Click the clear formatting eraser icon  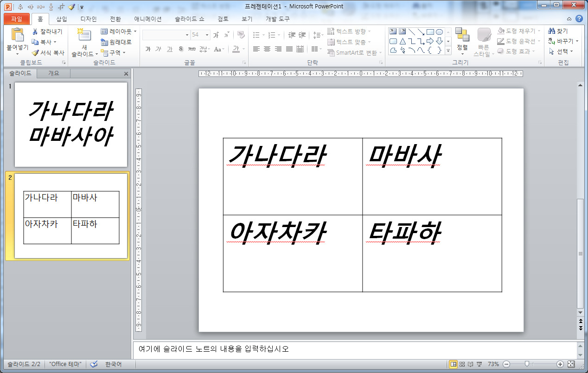(240, 35)
